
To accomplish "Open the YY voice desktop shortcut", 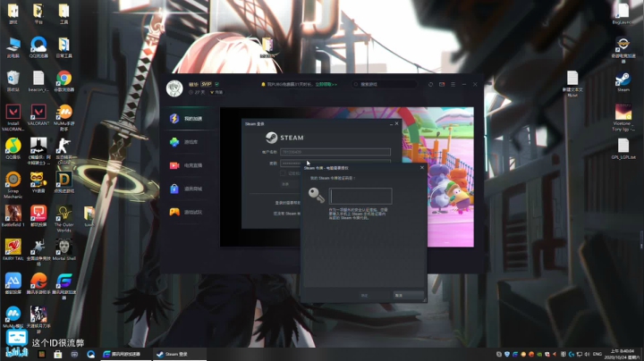I will (38, 182).
